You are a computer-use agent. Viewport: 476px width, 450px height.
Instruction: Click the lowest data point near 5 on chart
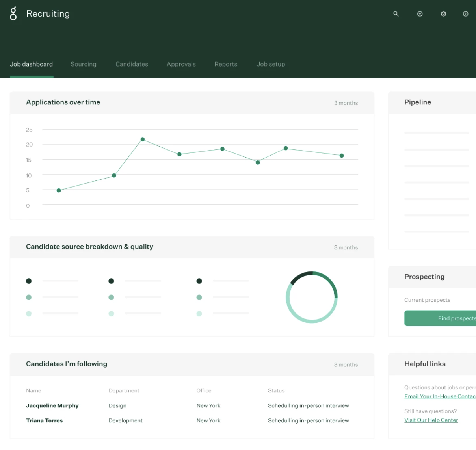(x=59, y=190)
